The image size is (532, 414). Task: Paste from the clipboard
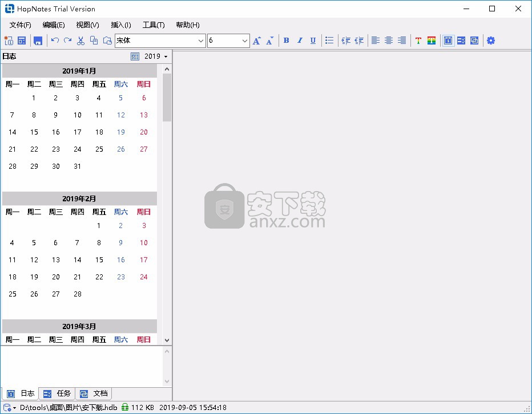[107, 40]
